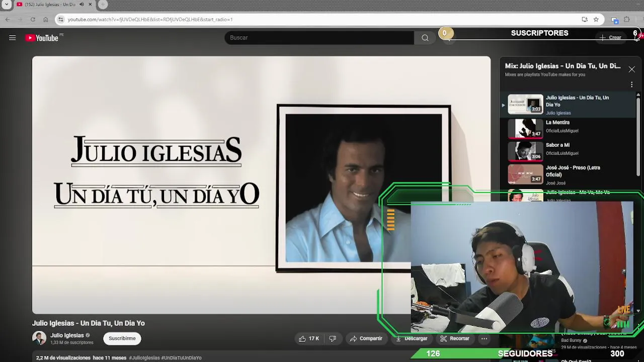The image size is (644, 362).
Task: Click the Suscribirme button
Action: [x=122, y=338]
